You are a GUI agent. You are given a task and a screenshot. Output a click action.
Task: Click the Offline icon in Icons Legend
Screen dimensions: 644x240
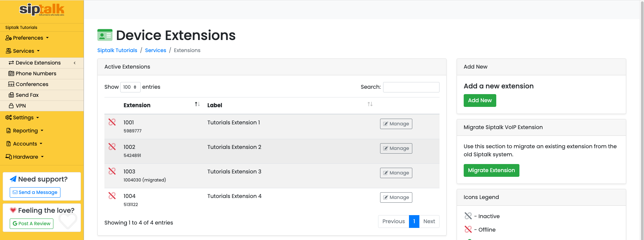468,229
